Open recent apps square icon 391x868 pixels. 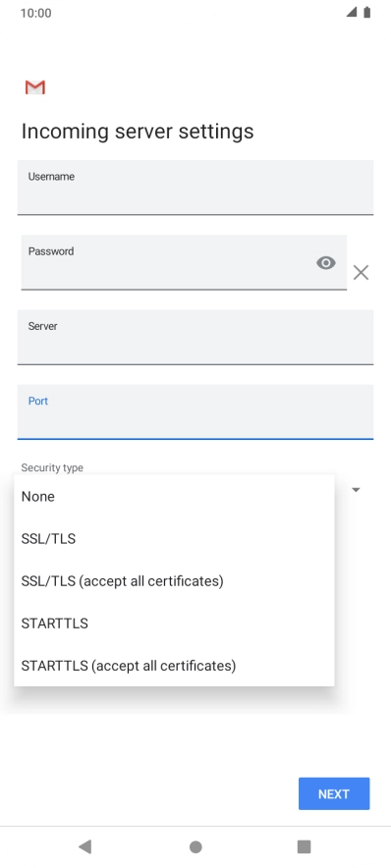click(x=304, y=846)
